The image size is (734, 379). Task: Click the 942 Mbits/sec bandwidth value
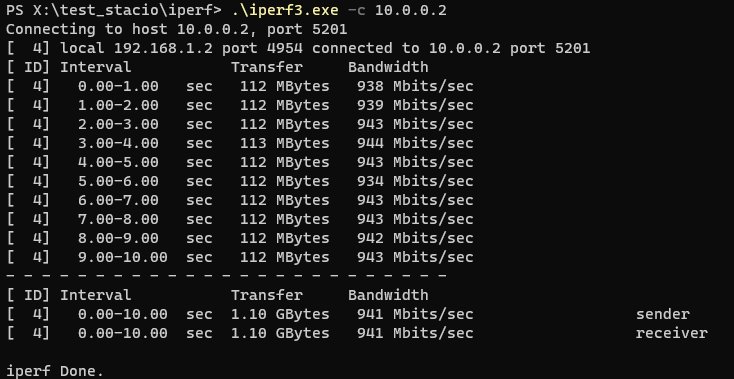point(415,238)
